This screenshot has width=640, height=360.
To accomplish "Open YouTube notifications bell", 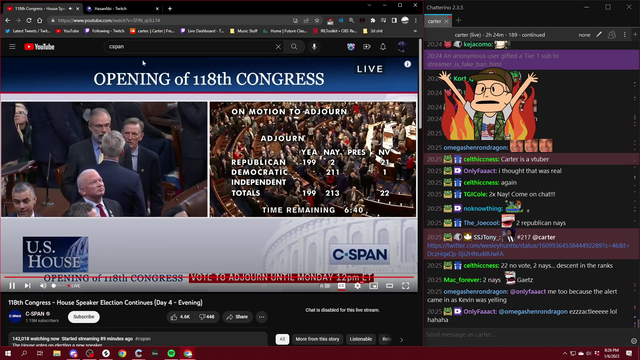I will point(383,47).
